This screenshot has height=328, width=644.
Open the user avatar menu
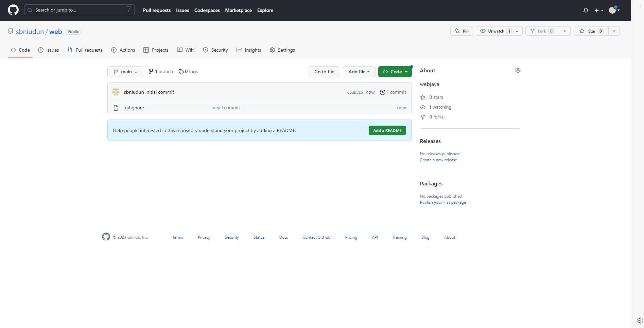point(614,10)
